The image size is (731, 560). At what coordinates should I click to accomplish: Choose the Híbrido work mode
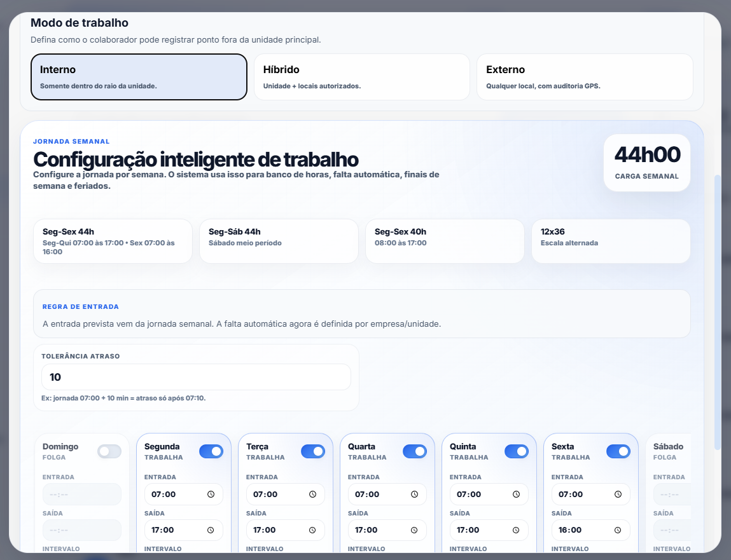click(x=362, y=77)
